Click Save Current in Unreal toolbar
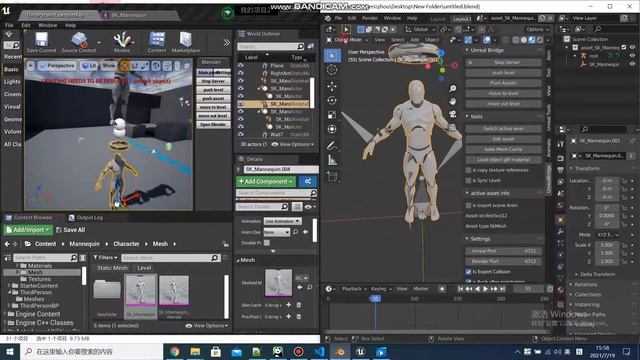This screenshot has height=360, width=640. [x=41, y=42]
